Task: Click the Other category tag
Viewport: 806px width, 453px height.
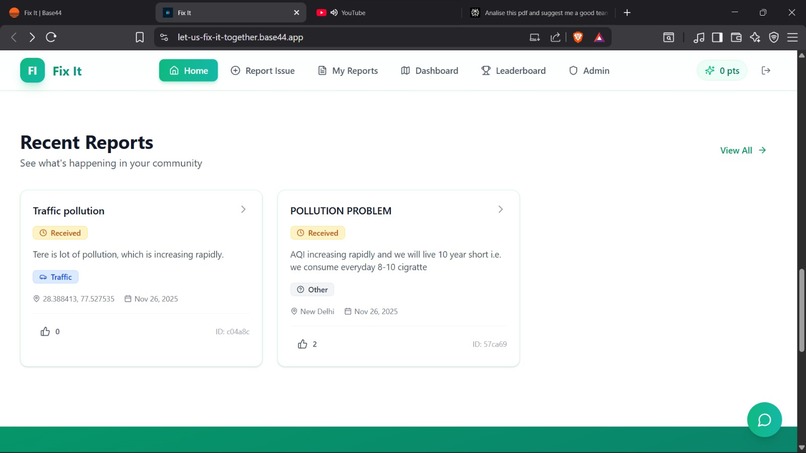Action: point(312,289)
